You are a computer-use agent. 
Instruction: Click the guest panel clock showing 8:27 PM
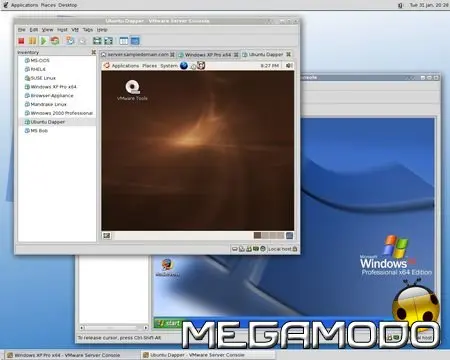(270, 66)
